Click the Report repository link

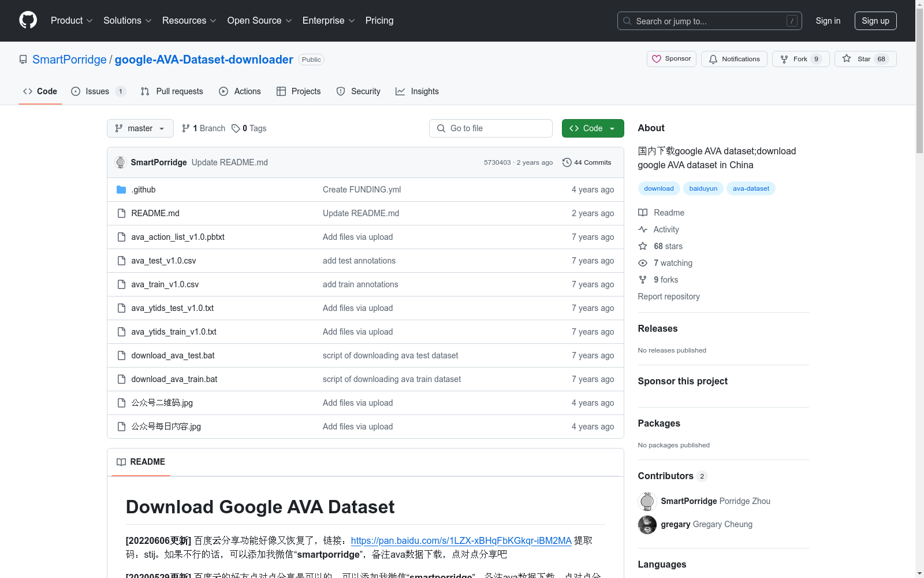pyautogui.click(x=669, y=297)
